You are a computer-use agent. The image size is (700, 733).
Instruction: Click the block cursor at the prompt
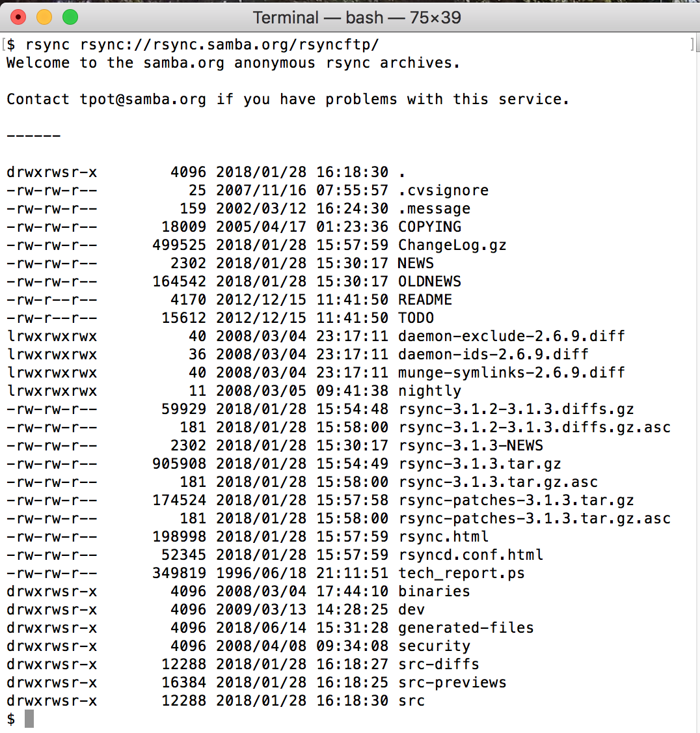coord(29,719)
